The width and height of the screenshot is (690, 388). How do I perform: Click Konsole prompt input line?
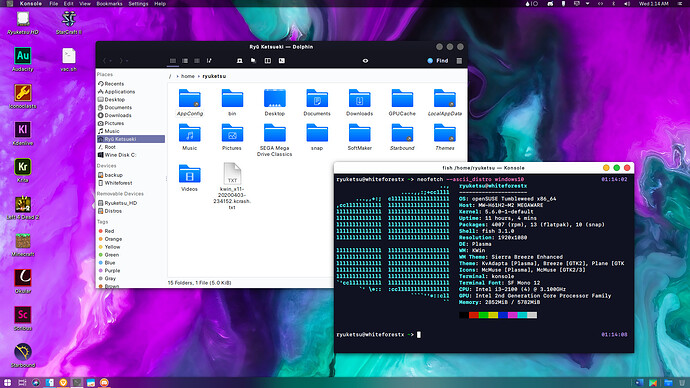coord(482,335)
